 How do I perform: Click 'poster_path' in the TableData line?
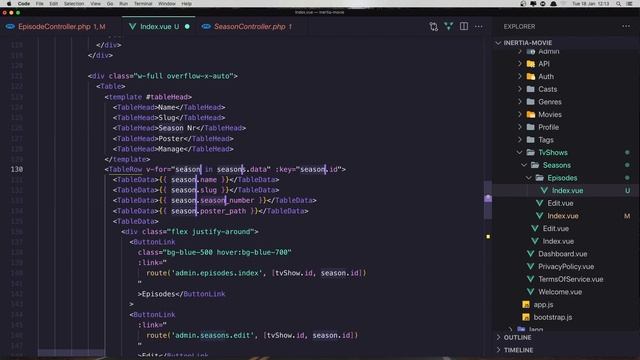pos(223,211)
